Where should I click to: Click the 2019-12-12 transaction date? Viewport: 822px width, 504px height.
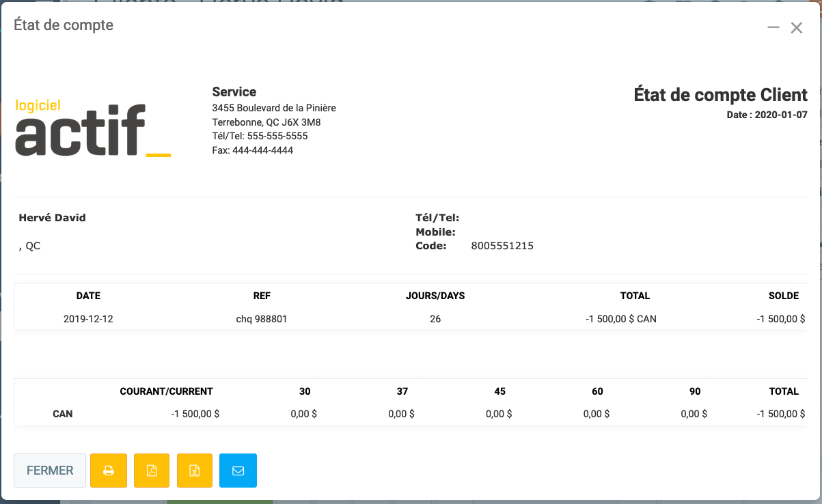coord(88,318)
